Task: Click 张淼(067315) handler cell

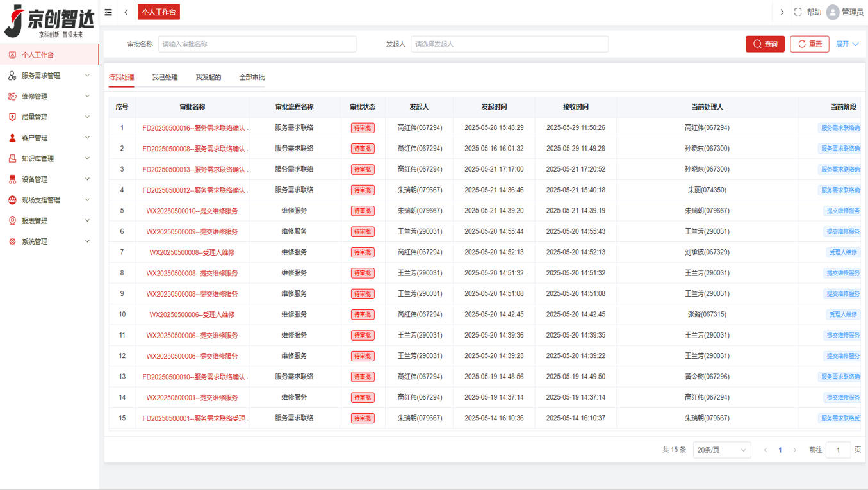Action: coord(707,314)
